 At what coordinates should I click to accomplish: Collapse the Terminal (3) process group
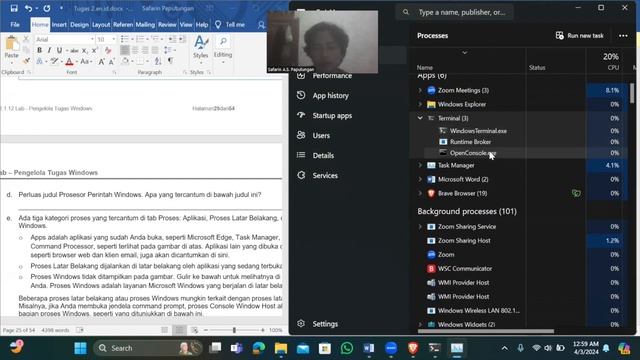pos(420,118)
